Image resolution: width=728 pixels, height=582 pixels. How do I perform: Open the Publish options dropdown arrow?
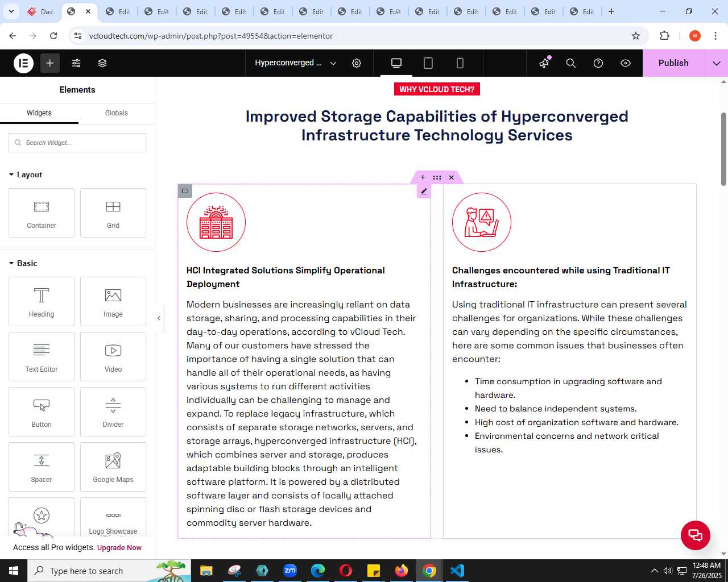pos(717,63)
